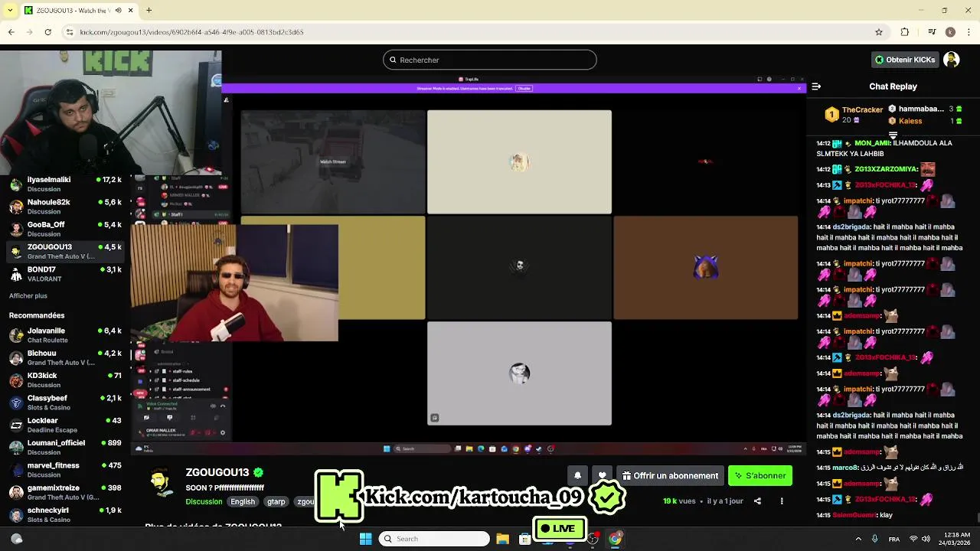Image resolution: width=980 pixels, height=551 pixels.
Task: Show hidden system tray icons
Action: pos(858,539)
